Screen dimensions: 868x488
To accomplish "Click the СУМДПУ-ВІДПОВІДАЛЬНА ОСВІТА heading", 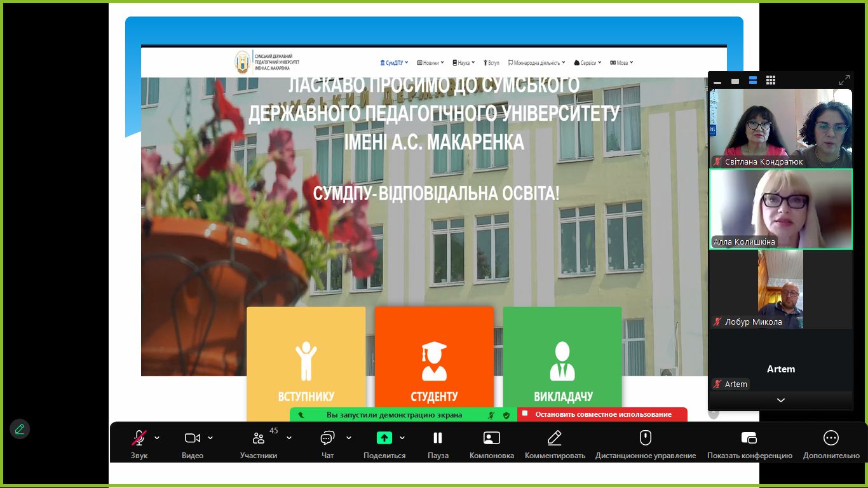I will (437, 193).
